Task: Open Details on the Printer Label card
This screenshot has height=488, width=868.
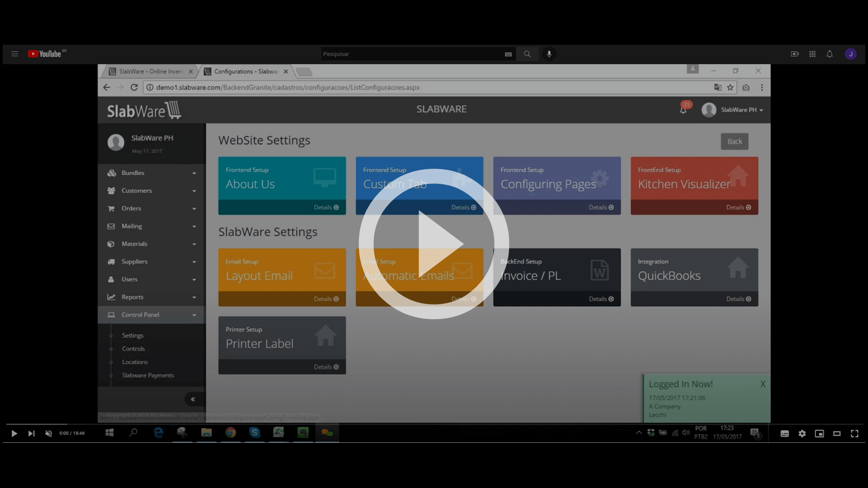Action: 326,367
